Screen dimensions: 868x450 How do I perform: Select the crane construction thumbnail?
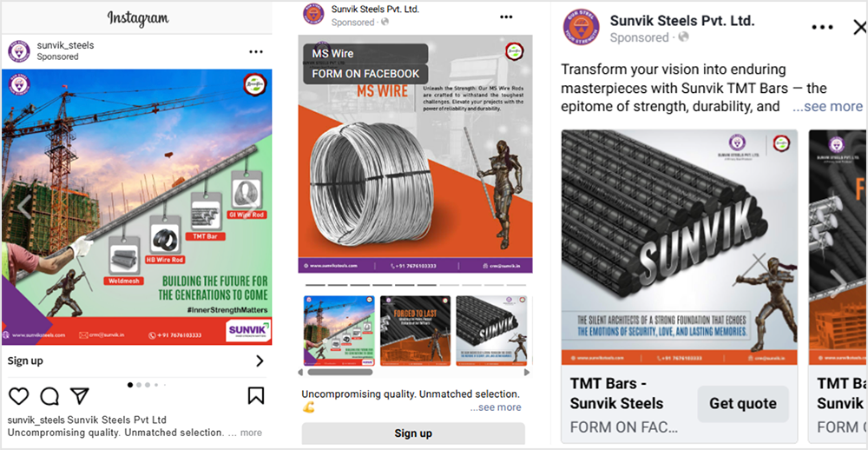339,331
